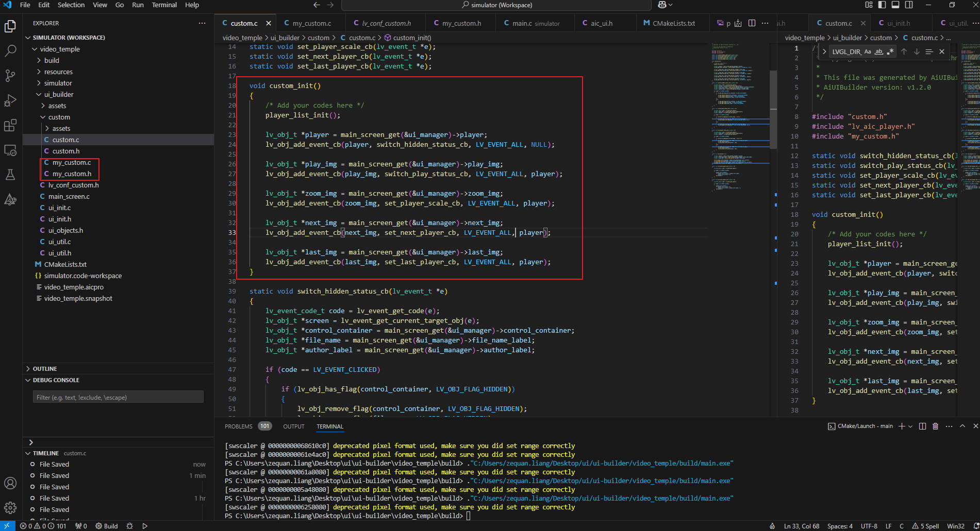Click the 5 Spell status item
Screen dimensions: 980x531
(925, 526)
